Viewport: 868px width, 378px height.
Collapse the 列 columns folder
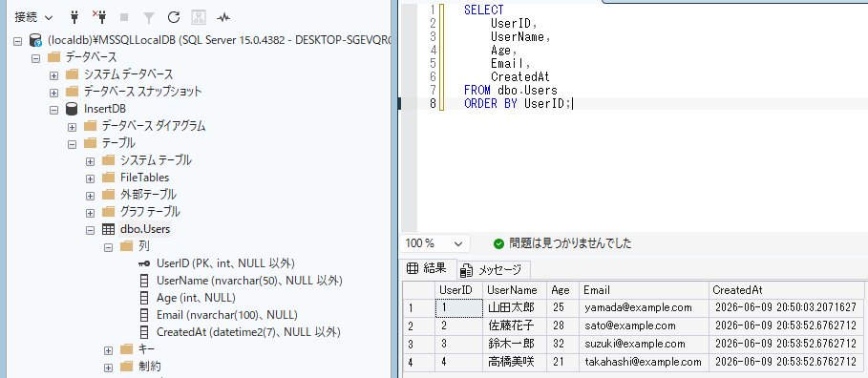[x=109, y=246]
